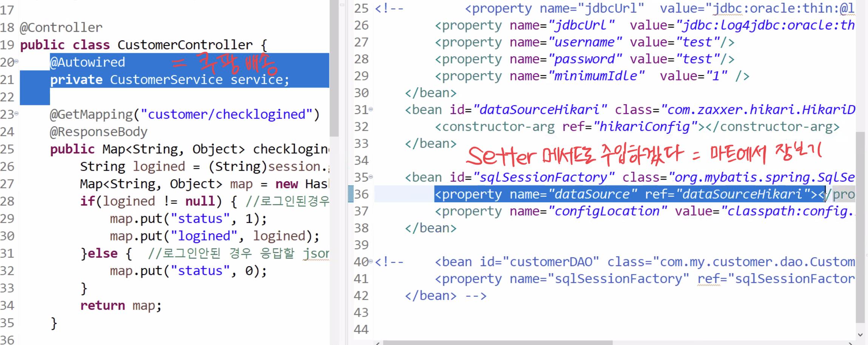Viewport: 868px width, 345px height.
Task: Click line number 36 in the XML editor gutter
Action: click(x=361, y=194)
